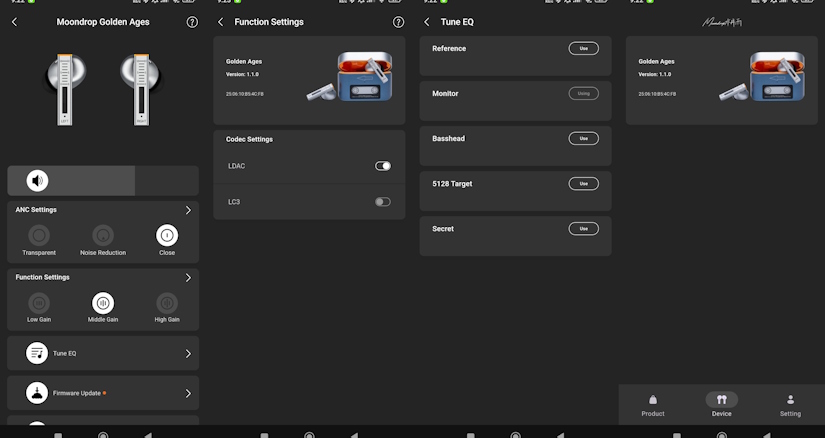Select Low Gain icon
This screenshot has height=438, width=825.
39,303
